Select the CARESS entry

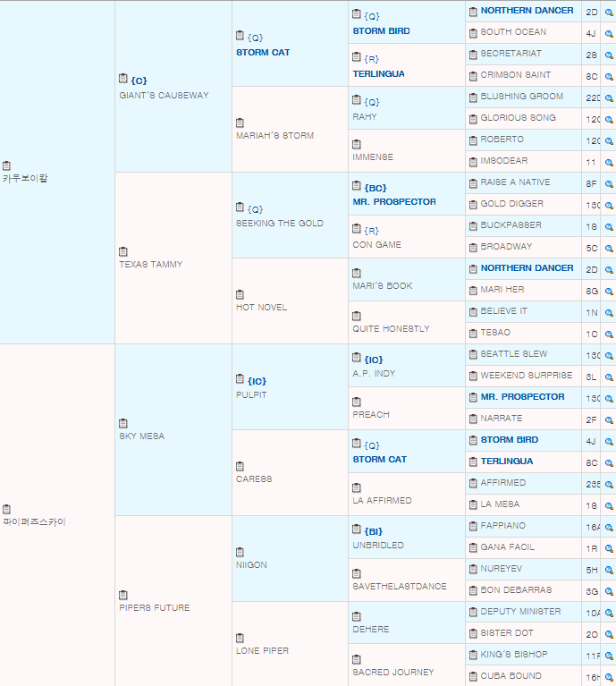coord(254,479)
